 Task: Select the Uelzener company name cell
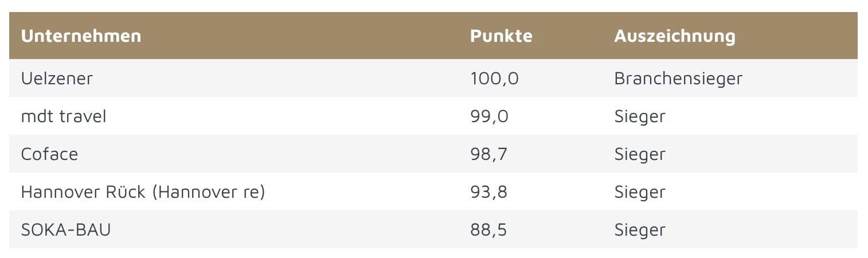click(57, 79)
